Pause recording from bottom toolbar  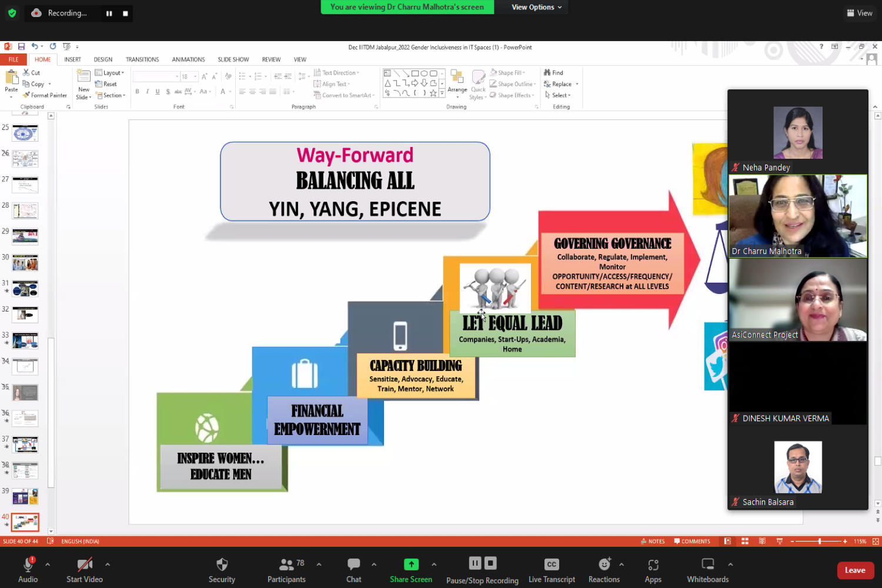pos(475,563)
